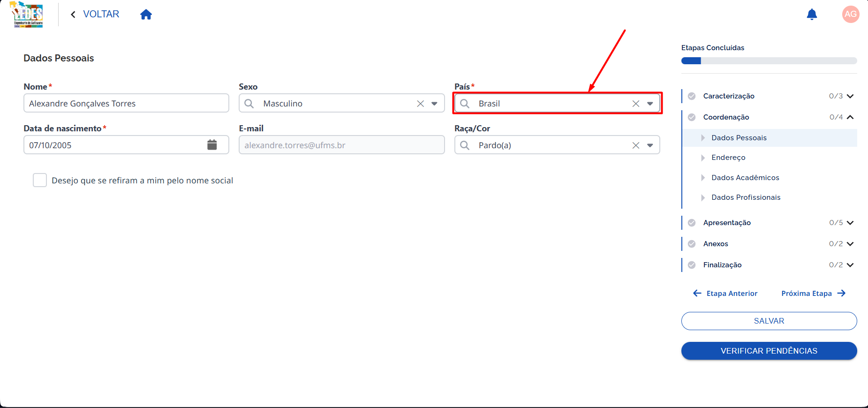This screenshot has height=408, width=868.
Task: Go to Próxima Etapa
Action: click(814, 294)
